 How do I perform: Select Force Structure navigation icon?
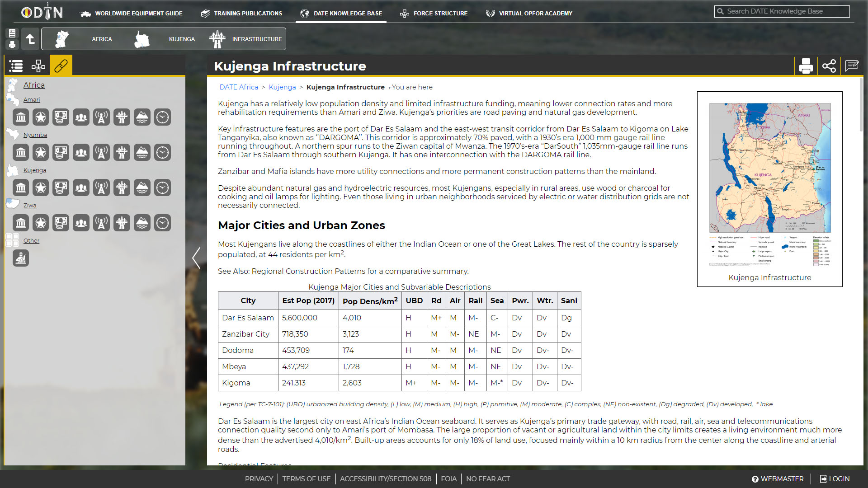404,13
